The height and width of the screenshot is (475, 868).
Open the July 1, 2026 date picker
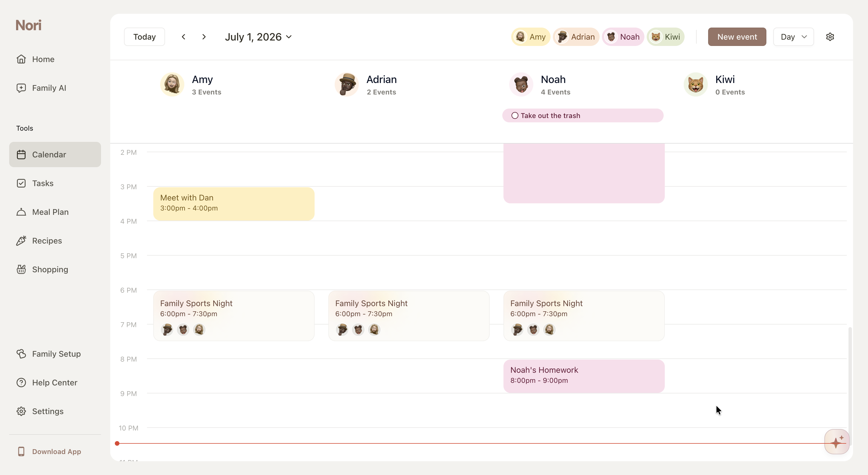pyautogui.click(x=258, y=37)
